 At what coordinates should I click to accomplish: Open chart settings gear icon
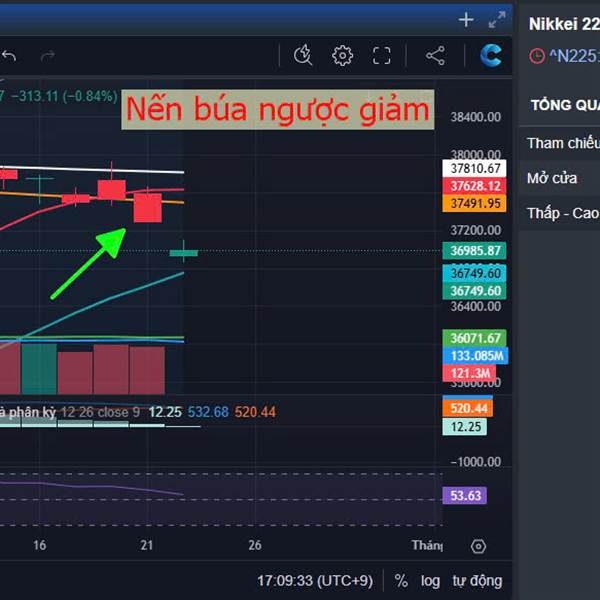click(342, 56)
